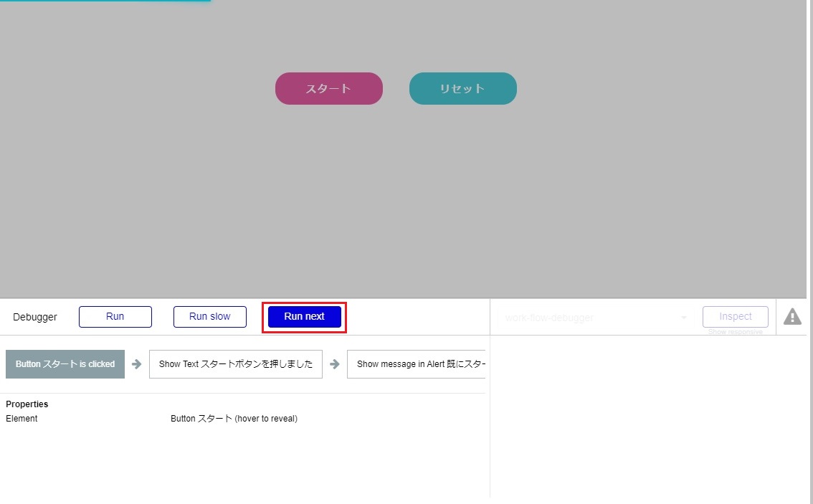Click the 'Element' property label
This screenshot has width=813, height=504.
coord(22,419)
